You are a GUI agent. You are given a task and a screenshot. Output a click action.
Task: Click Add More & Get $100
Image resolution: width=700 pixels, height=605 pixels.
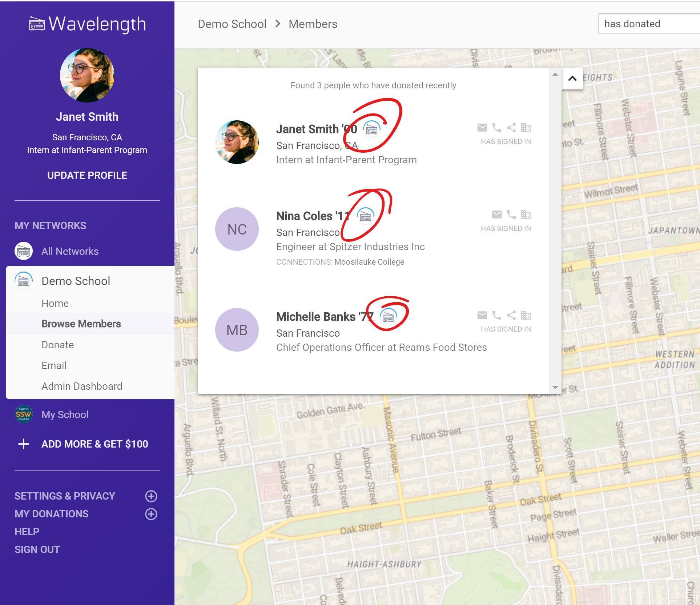[x=94, y=444]
